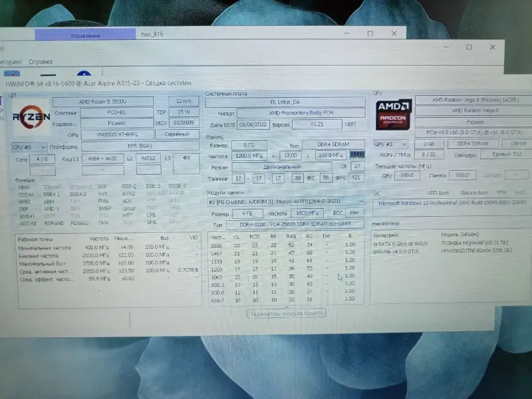Open the GPU #0 selector dropdown

point(391,144)
